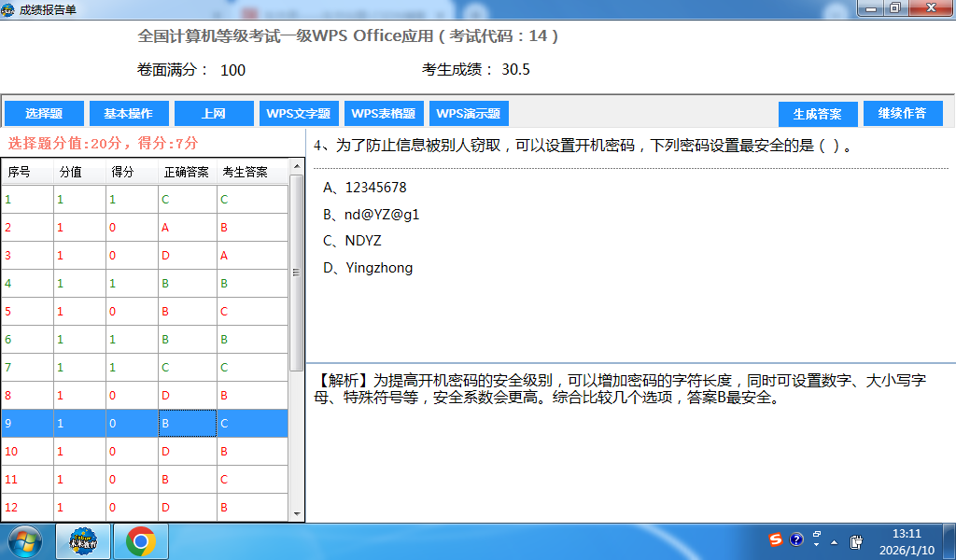
Task: Select question row number 2
Action: [x=145, y=228]
